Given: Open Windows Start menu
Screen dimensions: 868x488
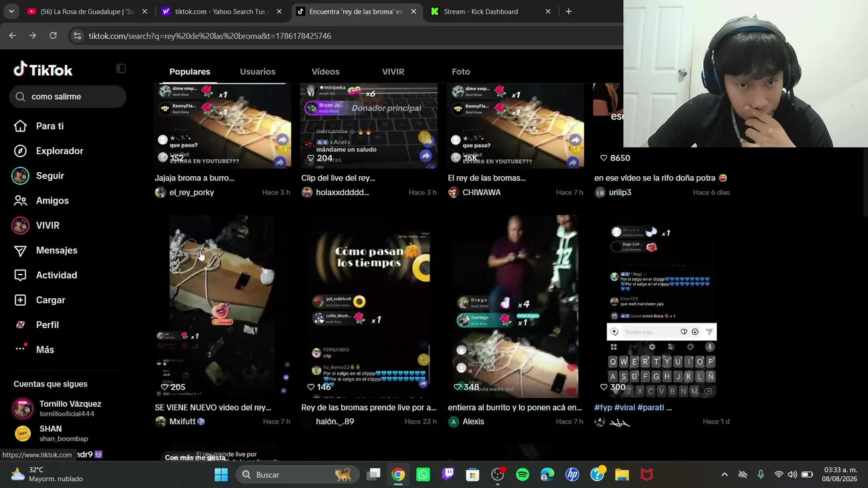Looking at the screenshot, I should click(x=221, y=474).
